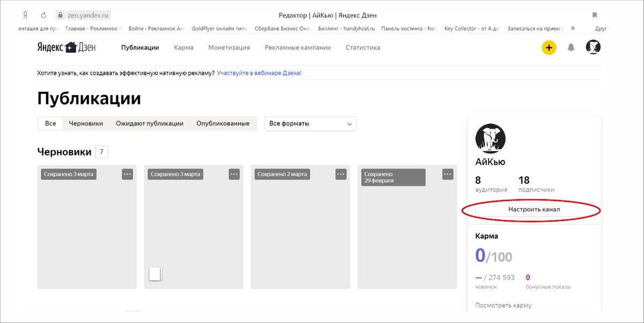The height and width of the screenshot is (323, 644).
Task: Open options menu for draft saved 2 марта
Action: pyautogui.click(x=341, y=174)
